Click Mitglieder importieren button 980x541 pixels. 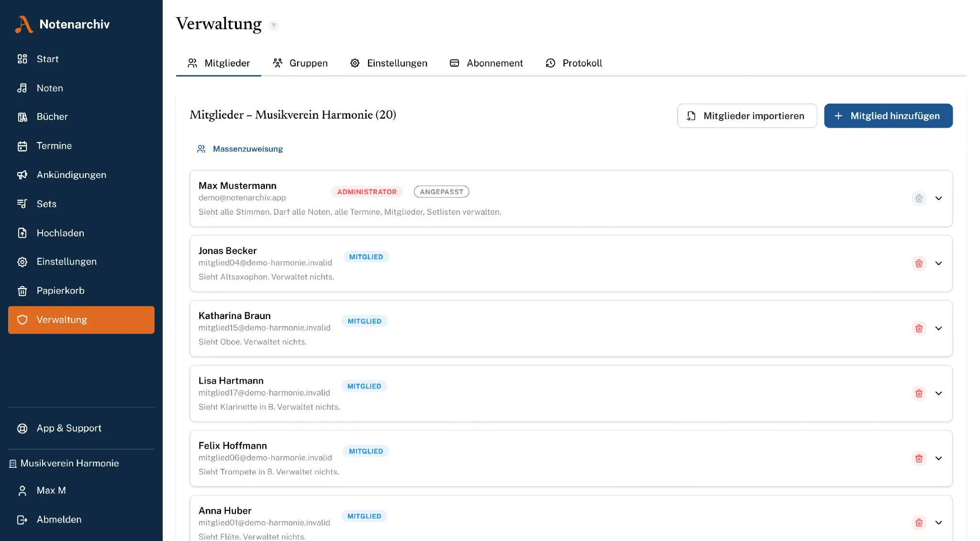(x=747, y=116)
